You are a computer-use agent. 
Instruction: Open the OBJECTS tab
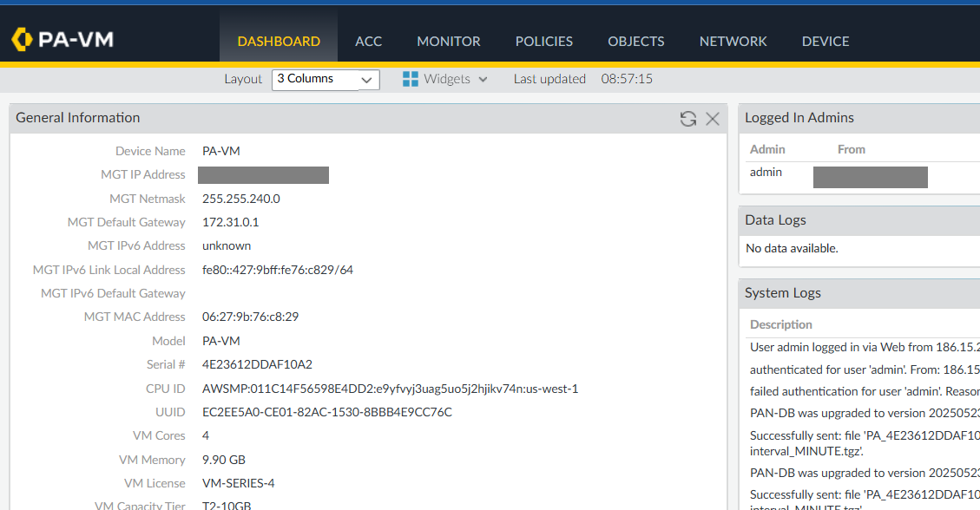click(x=635, y=41)
